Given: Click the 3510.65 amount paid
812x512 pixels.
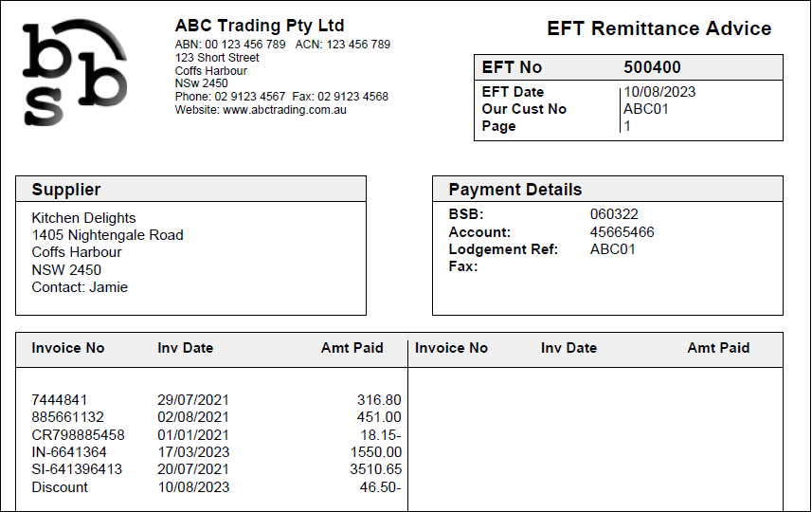Looking at the screenshot, I should [x=375, y=469].
